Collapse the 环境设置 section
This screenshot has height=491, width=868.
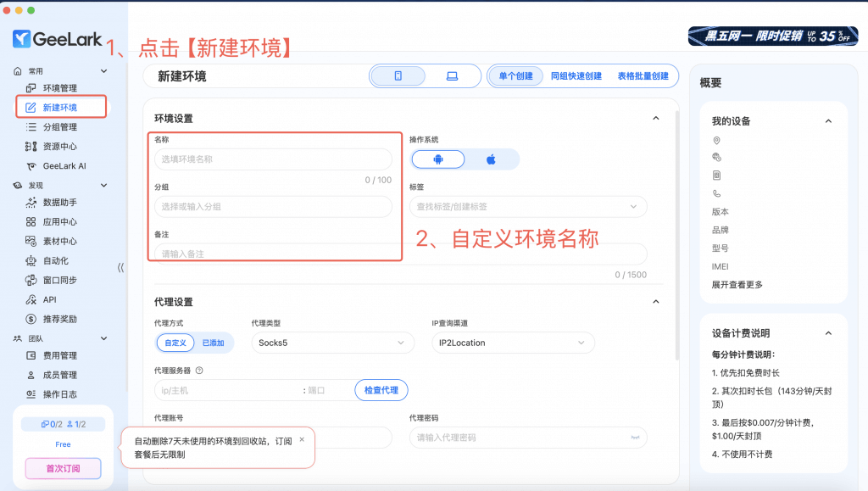click(x=654, y=119)
